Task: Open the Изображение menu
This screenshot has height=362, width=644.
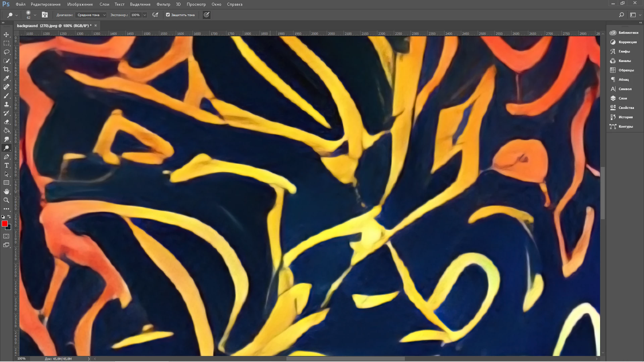Action: [x=80, y=4]
